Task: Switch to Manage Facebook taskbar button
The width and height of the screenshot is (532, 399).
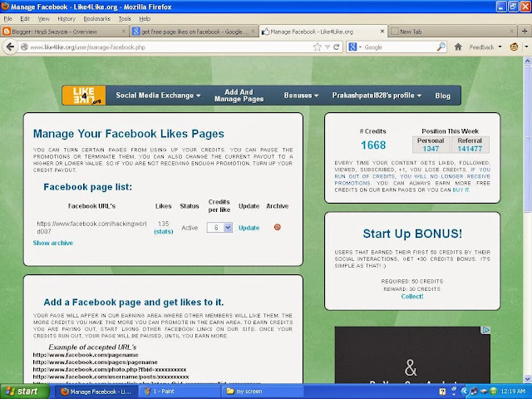Action: coord(96,392)
